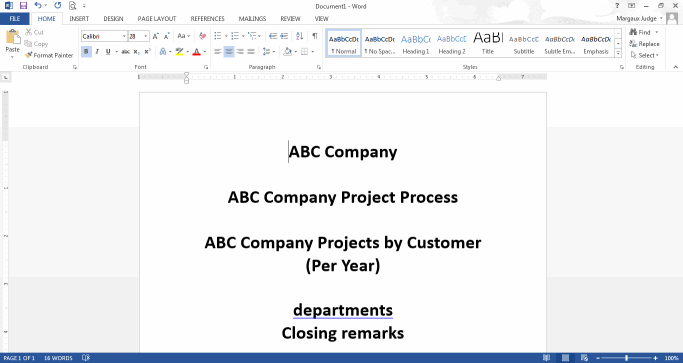Sort the selected paragraphs
The width and height of the screenshot is (683, 363).
click(300, 36)
